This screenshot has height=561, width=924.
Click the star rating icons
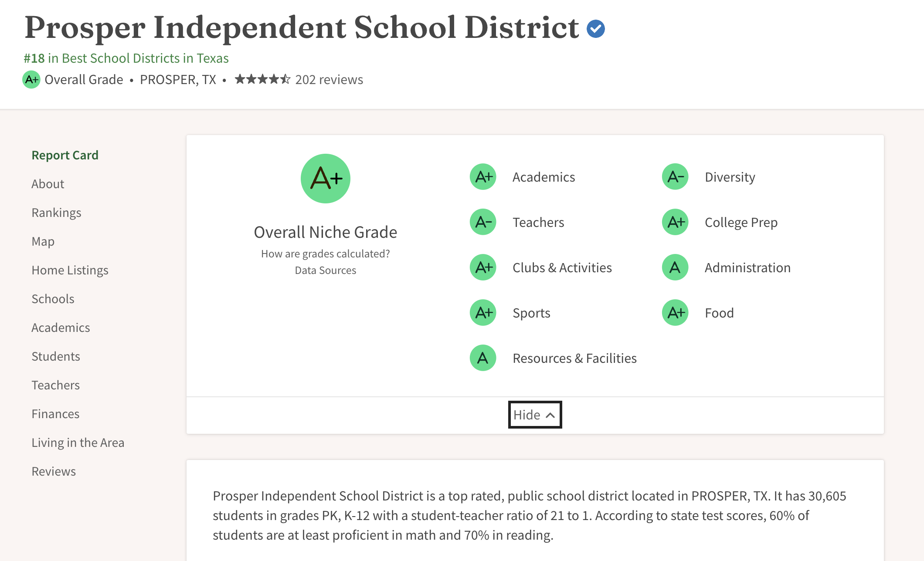(x=262, y=79)
